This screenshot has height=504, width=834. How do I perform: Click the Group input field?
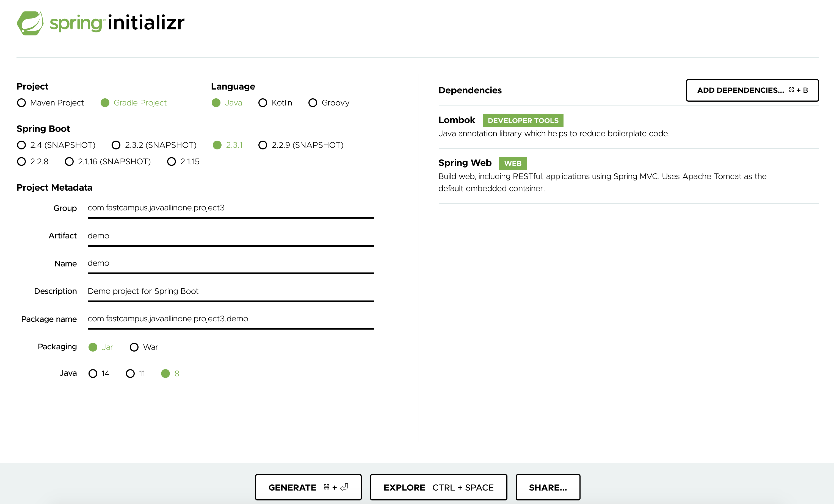pyautogui.click(x=230, y=208)
